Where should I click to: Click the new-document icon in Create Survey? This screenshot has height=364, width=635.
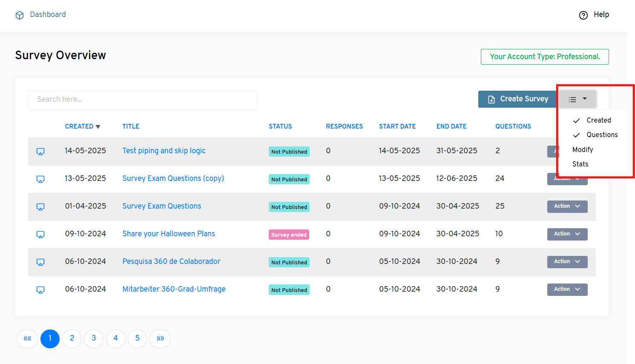(491, 99)
